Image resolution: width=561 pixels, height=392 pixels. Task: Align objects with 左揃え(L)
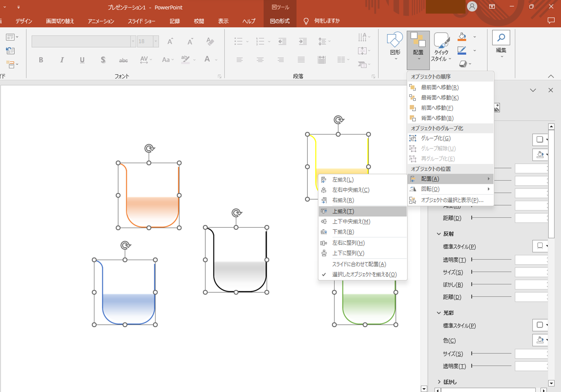pyautogui.click(x=362, y=180)
